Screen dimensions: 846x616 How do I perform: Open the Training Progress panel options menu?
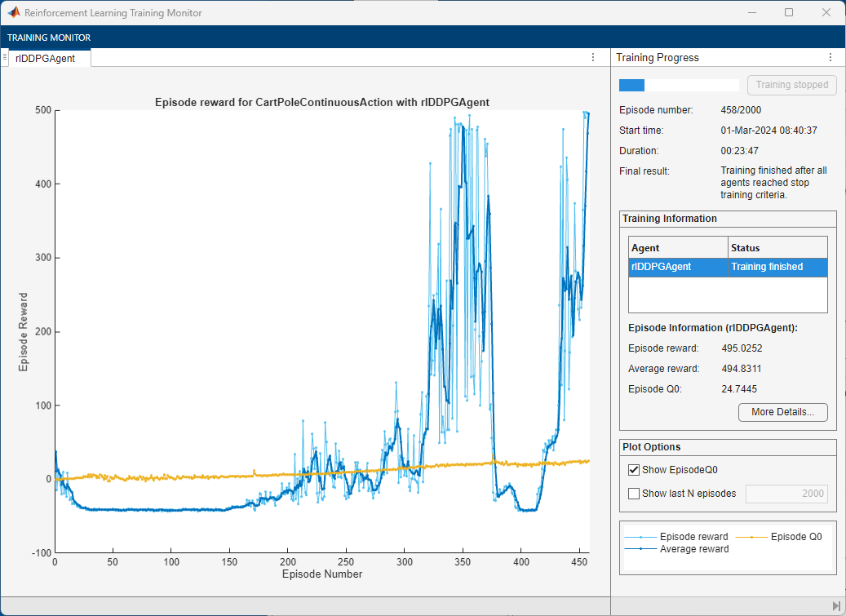pyautogui.click(x=830, y=58)
